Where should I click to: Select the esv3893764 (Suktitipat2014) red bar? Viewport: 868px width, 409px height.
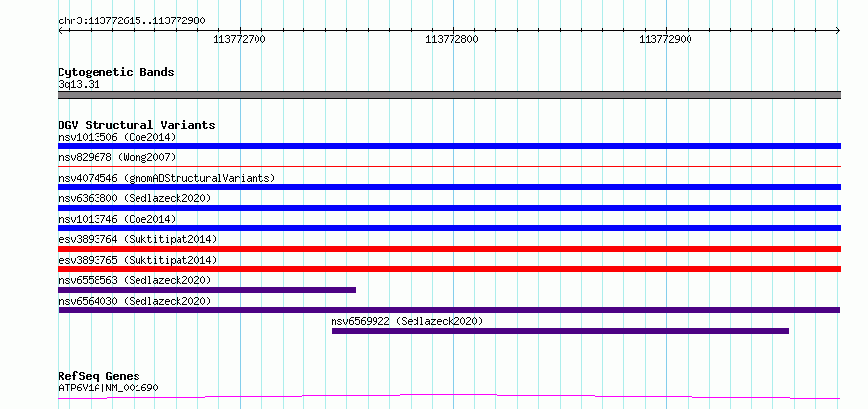coord(449,249)
